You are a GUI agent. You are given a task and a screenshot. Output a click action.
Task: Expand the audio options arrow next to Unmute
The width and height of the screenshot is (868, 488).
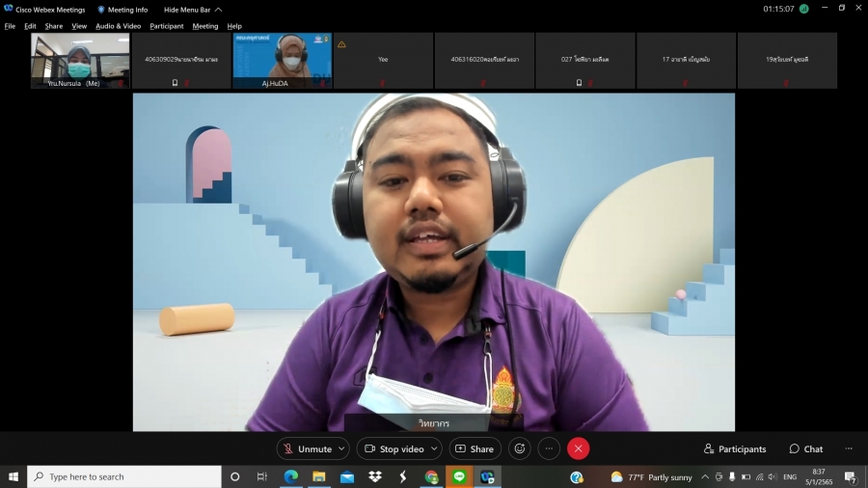pos(341,448)
